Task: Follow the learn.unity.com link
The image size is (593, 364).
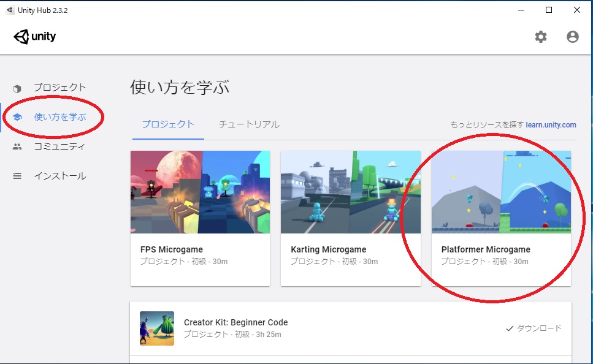Action: point(551,125)
